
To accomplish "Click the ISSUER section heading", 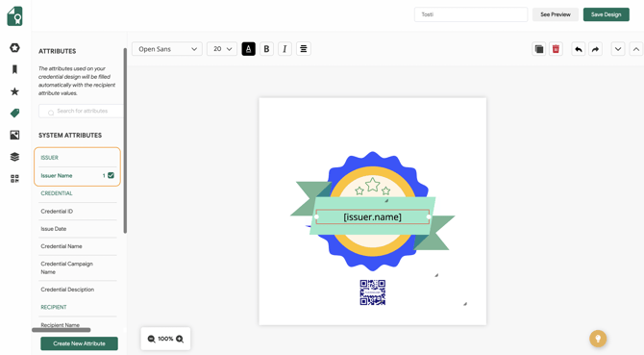I will click(49, 158).
